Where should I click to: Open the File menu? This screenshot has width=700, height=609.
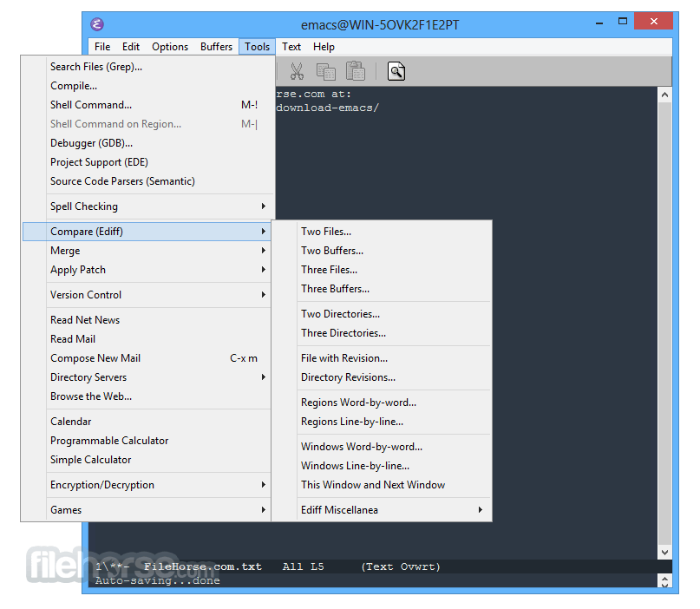click(102, 47)
